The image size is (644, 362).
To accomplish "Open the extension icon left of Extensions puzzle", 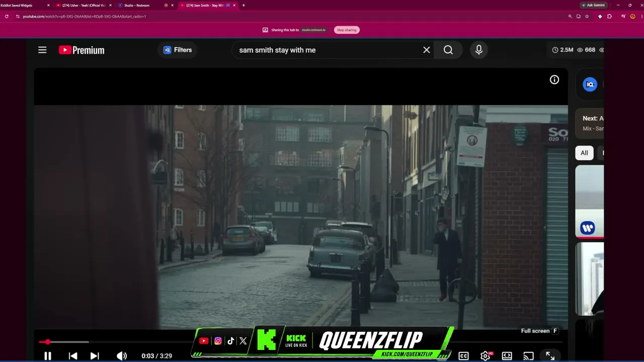I will pyautogui.click(x=600, y=16).
